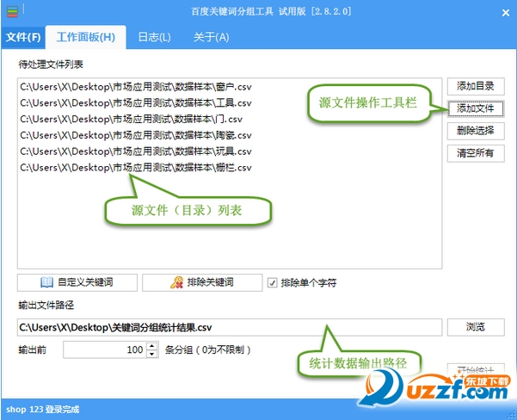
Task: Decrease the 输出前 count with down arrow
Action: (151, 354)
